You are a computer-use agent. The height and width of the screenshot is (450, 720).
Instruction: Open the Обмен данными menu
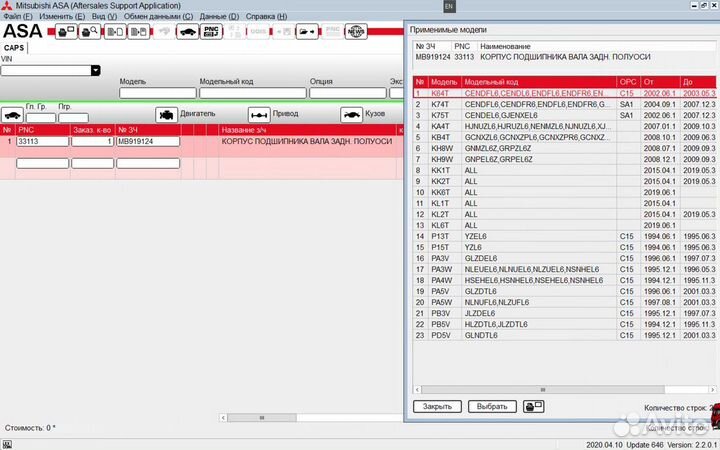158,16
